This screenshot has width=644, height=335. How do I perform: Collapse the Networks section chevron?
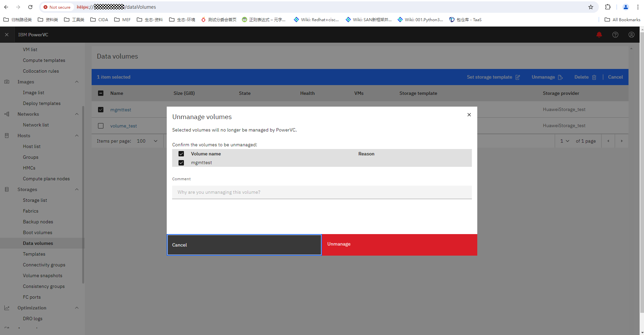tap(77, 114)
